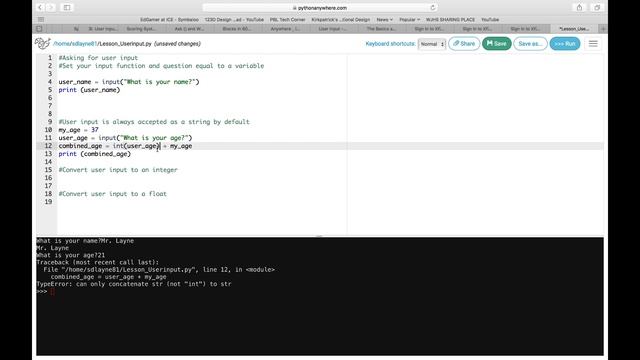
Task: Switch to the Ask (Land W... tab
Action: coord(189,29)
